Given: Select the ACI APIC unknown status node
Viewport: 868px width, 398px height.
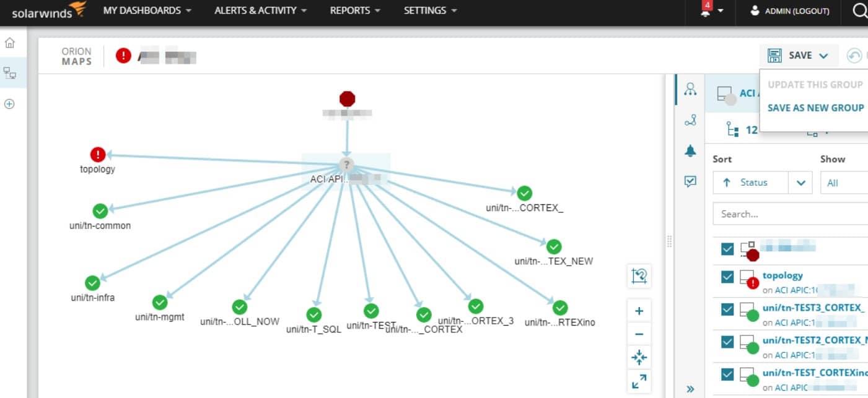Looking at the screenshot, I should [x=346, y=165].
